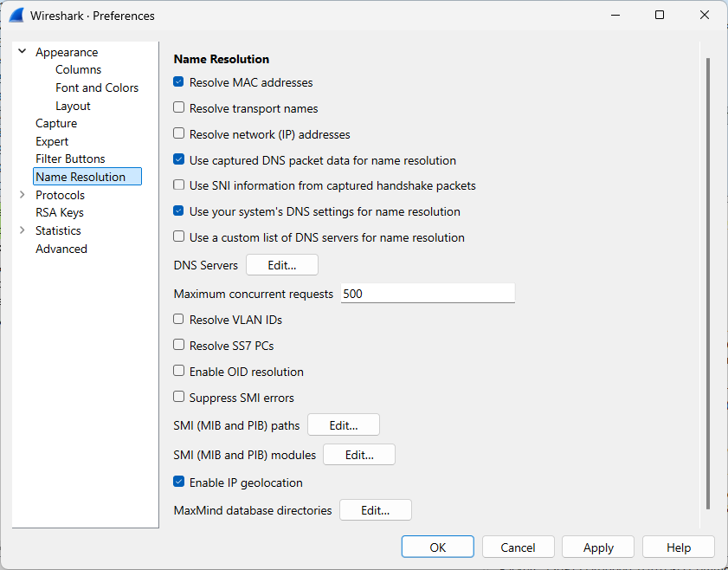This screenshot has height=570, width=728.
Task: Edit SMI (MIB and PIB) modules
Action: point(359,454)
